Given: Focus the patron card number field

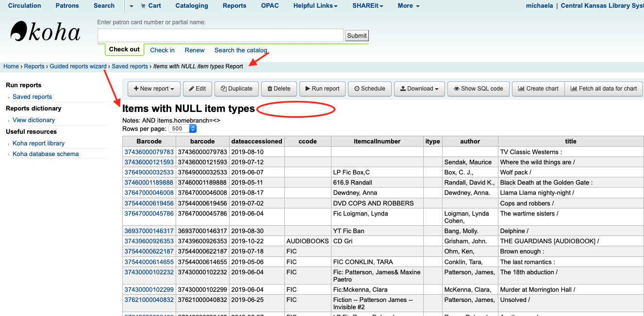Looking at the screenshot, I should (x=220, y=35).
